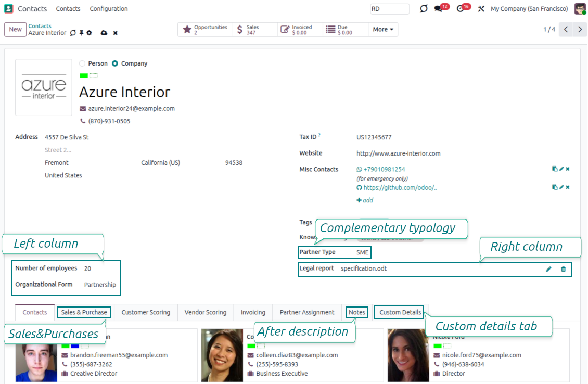Select the Company radio button
Viewport: 588px width, 384px height.
click(x=115, y=63)
